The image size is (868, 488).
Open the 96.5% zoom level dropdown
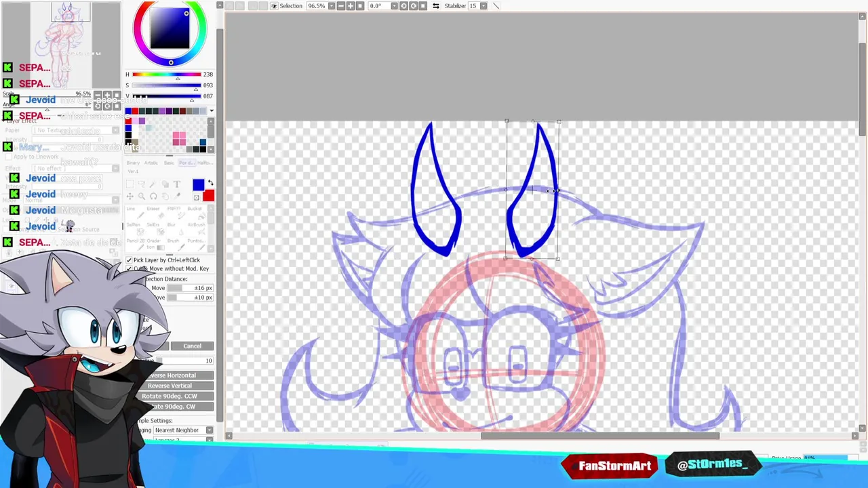[x=332, y=5]
